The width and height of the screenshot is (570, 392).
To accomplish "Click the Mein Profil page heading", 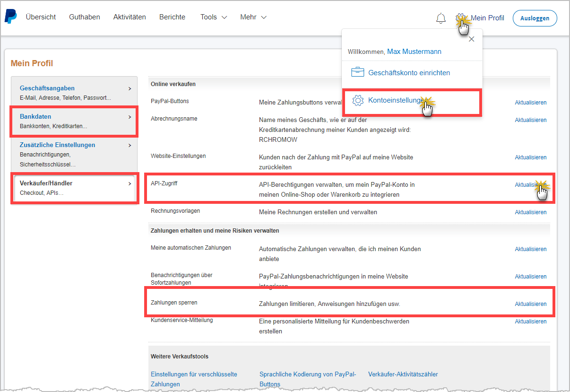I will pos(32,63).
